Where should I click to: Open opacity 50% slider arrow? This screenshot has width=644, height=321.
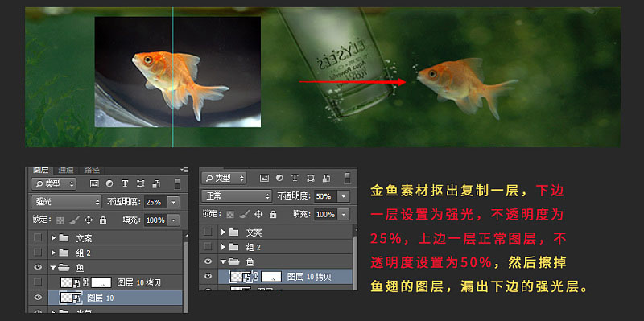pos(345,196)
